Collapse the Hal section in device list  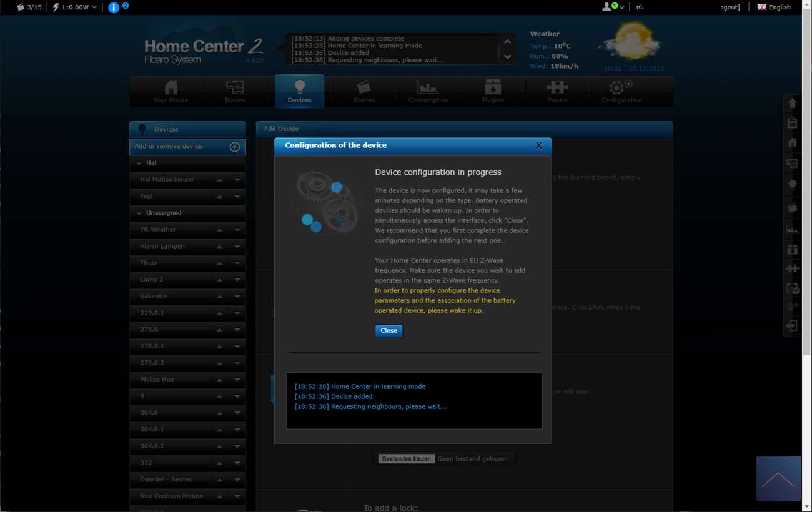coord(139,163)
